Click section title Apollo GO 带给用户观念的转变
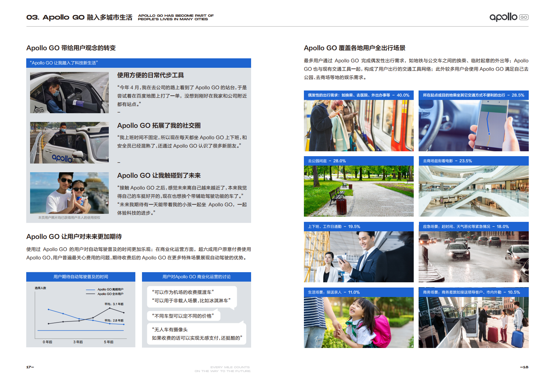The width and height of the screenshot is (555, 392). tap(71, 48)
